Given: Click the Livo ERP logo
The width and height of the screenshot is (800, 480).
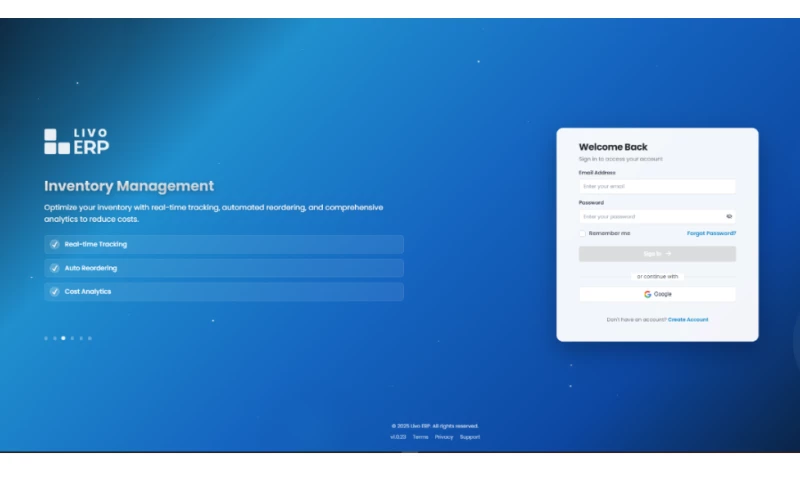Looking at the screenshot, I should coord(76,141).
